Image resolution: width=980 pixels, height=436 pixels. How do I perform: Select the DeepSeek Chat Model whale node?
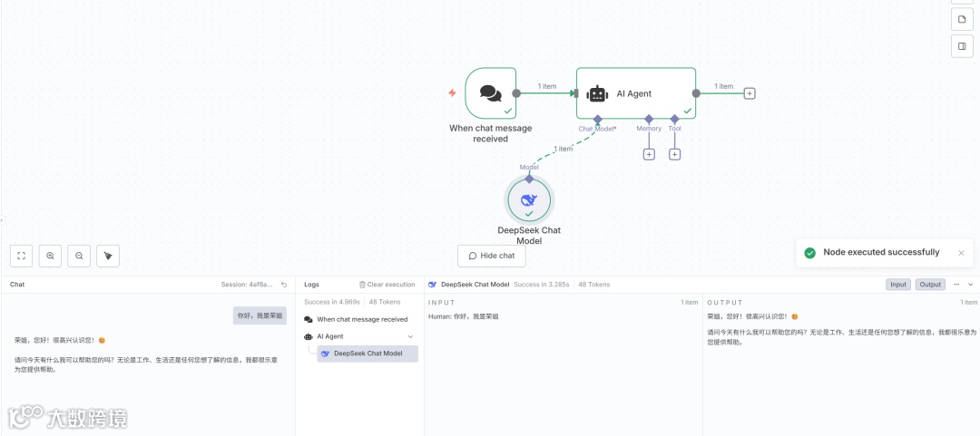point(529,200)
